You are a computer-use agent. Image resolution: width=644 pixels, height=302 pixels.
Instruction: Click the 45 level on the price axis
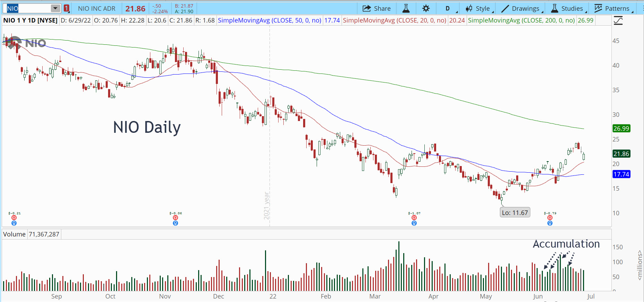(x=616, y=41)
